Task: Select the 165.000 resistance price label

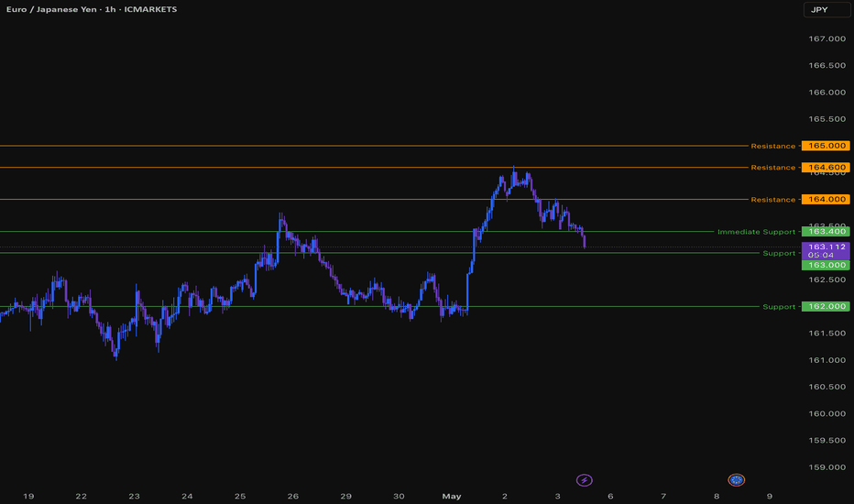Action: click(x=826, y=146)
